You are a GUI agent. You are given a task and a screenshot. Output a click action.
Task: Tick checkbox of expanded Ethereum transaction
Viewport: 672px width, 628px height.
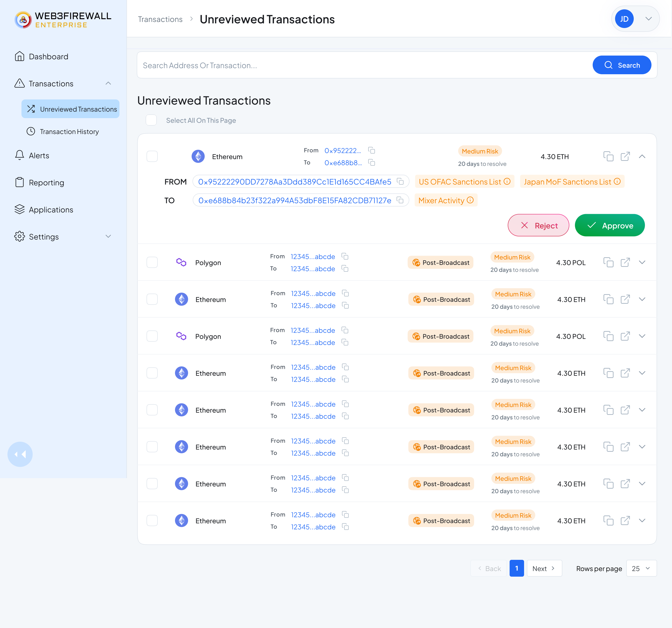pyautogui.click(x=152, y=156)
